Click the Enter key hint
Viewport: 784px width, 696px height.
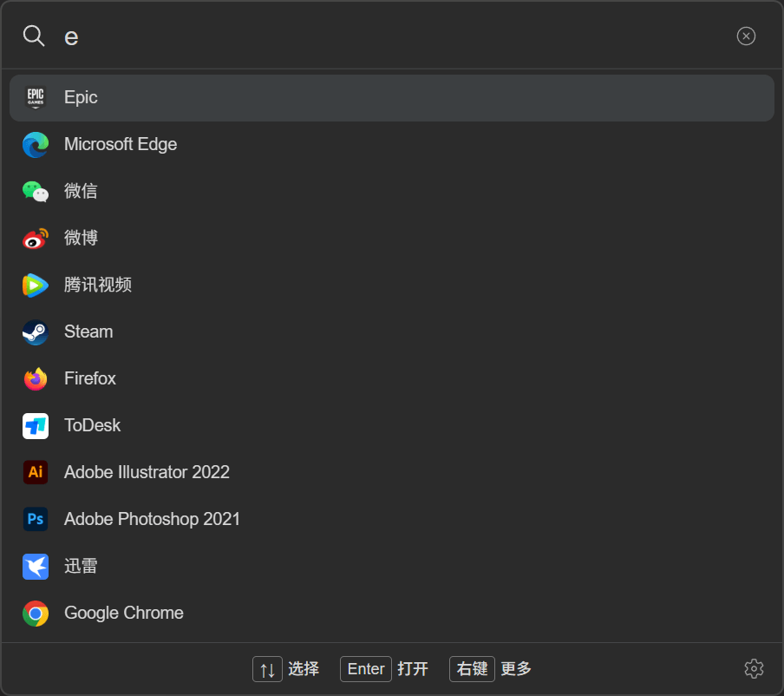[366, 669]
